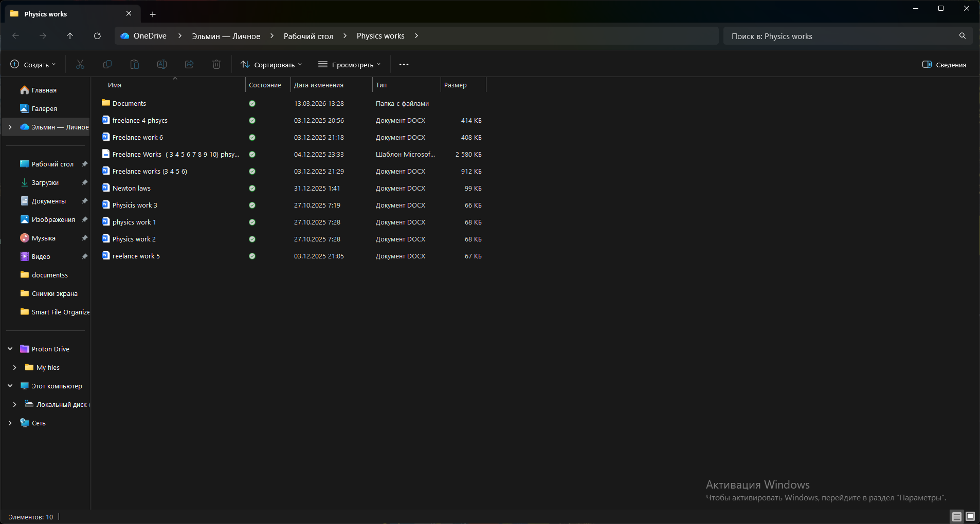Enable large thumbnails view from status bar
Image resolution: width=980 pixels, height=524 pixels.
(969, 517)
